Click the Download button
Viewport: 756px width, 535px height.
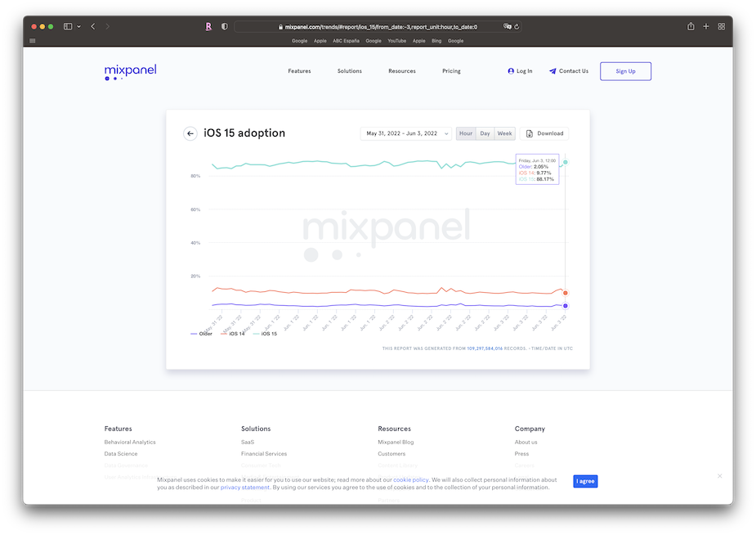pos(544,133)
